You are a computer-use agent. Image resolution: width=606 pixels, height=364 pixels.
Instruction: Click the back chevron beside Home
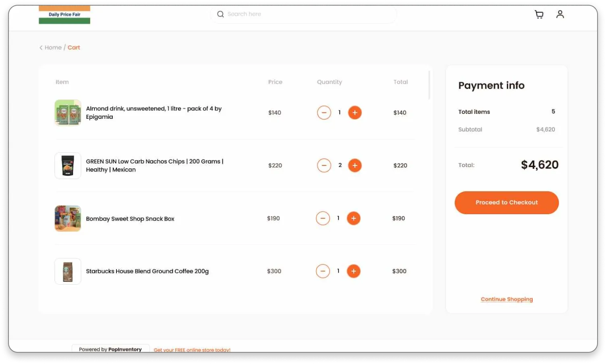[x=41, y=48]
